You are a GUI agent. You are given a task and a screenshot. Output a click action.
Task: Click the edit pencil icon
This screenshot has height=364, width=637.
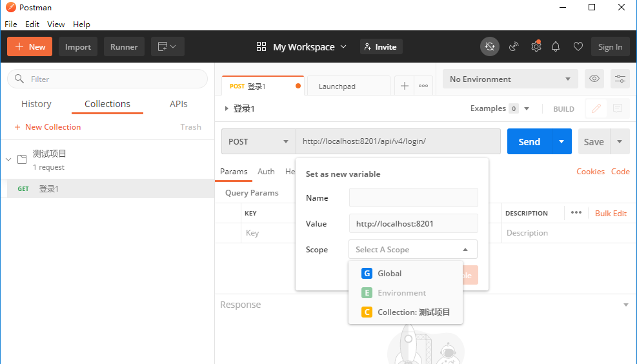point(596,108)
